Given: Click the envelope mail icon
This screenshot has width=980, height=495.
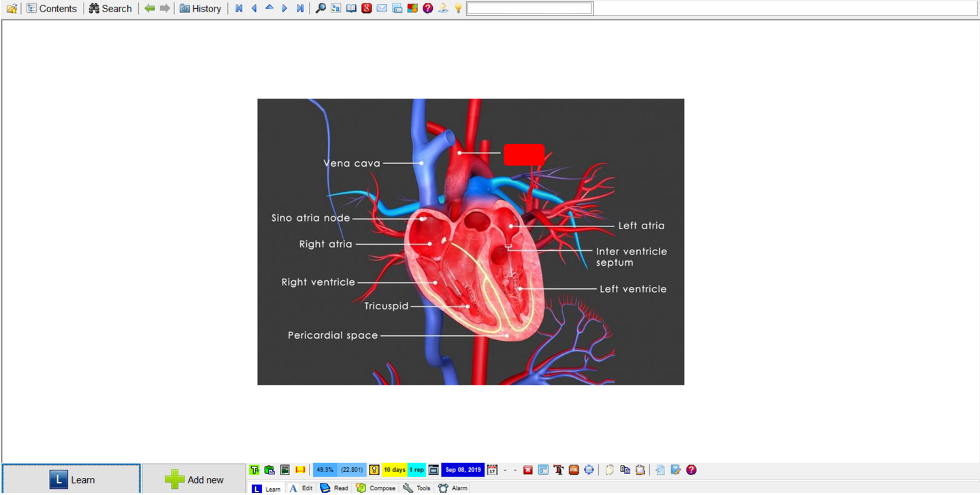Looking at the screenshot, I should pyautogui.click(x=382, y=9).
